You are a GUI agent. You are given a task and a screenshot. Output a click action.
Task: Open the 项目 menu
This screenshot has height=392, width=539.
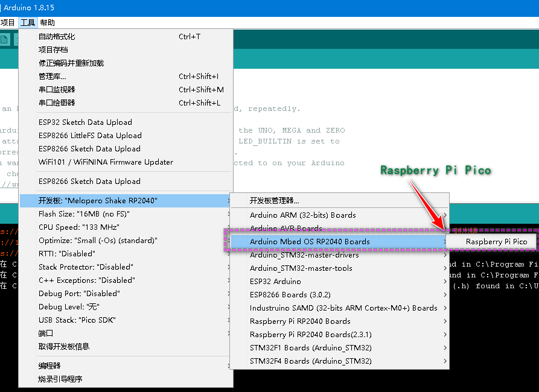8,22
